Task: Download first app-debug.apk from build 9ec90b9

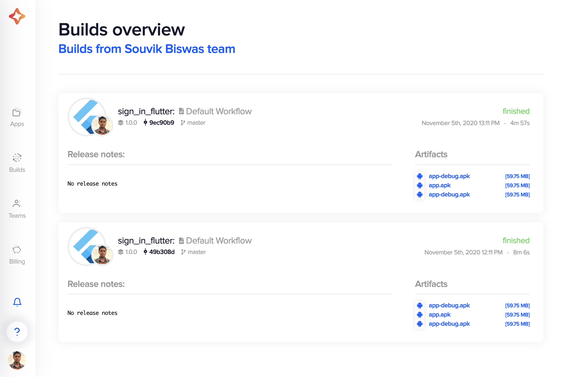Action: [449, 176]
